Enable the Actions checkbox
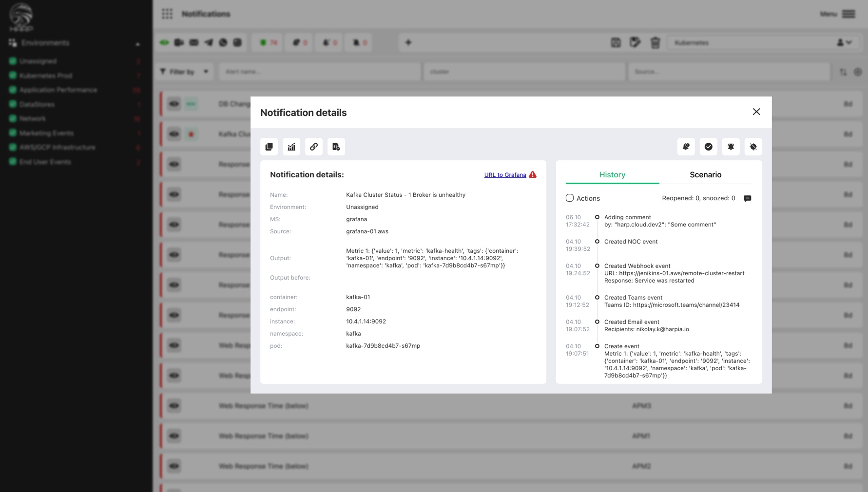Viewport: 868px width, 492px height. tap(570, 198)
